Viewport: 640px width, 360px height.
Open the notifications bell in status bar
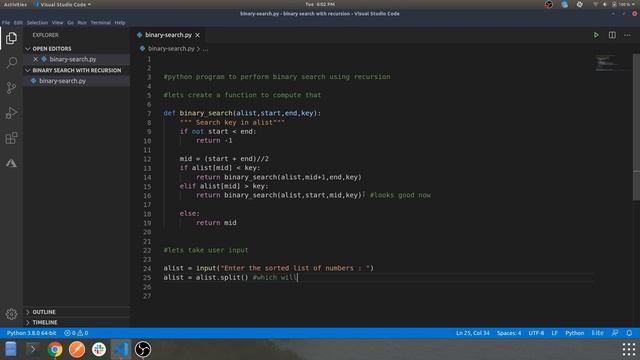(629, 333)
